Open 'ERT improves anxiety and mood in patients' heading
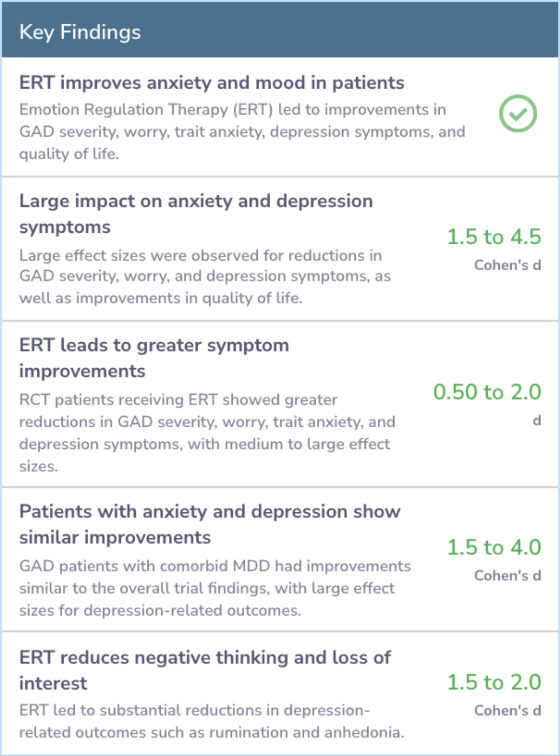 (212, 83)
